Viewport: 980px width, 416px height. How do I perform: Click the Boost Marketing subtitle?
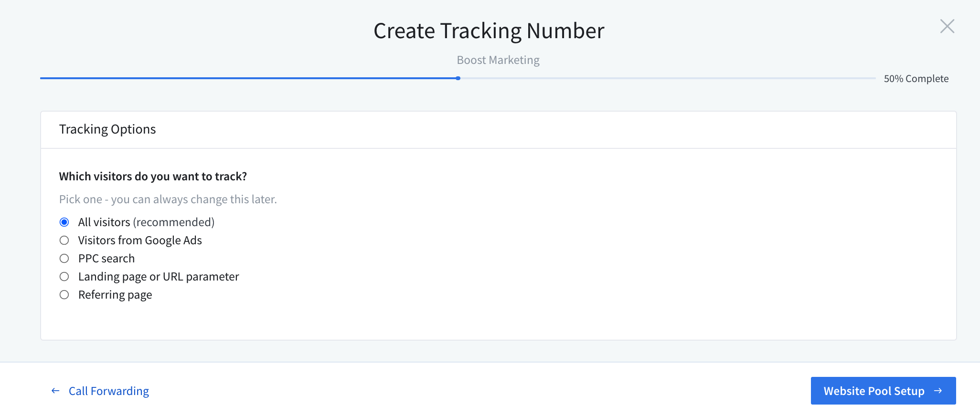pos(498,60)
